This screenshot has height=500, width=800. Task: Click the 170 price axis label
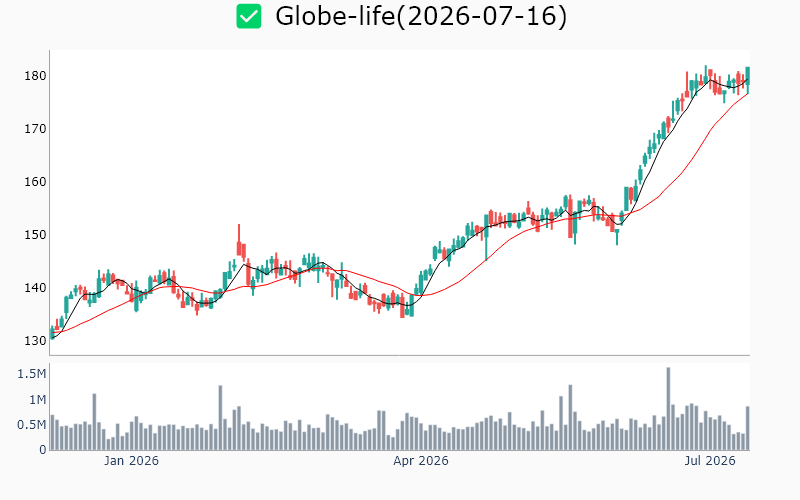[35, 129]
